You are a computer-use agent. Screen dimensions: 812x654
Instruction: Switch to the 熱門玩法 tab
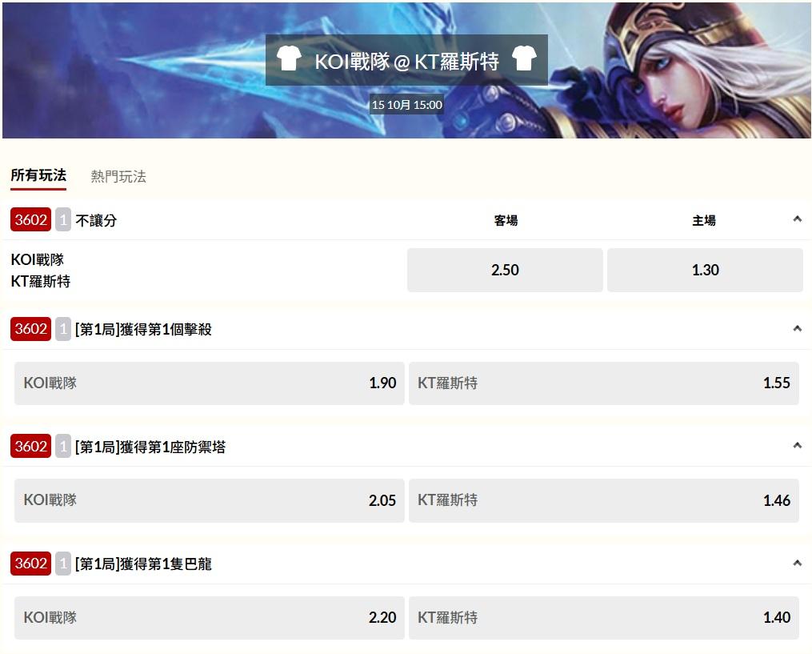pyautogui.click(x=118, y=176)
